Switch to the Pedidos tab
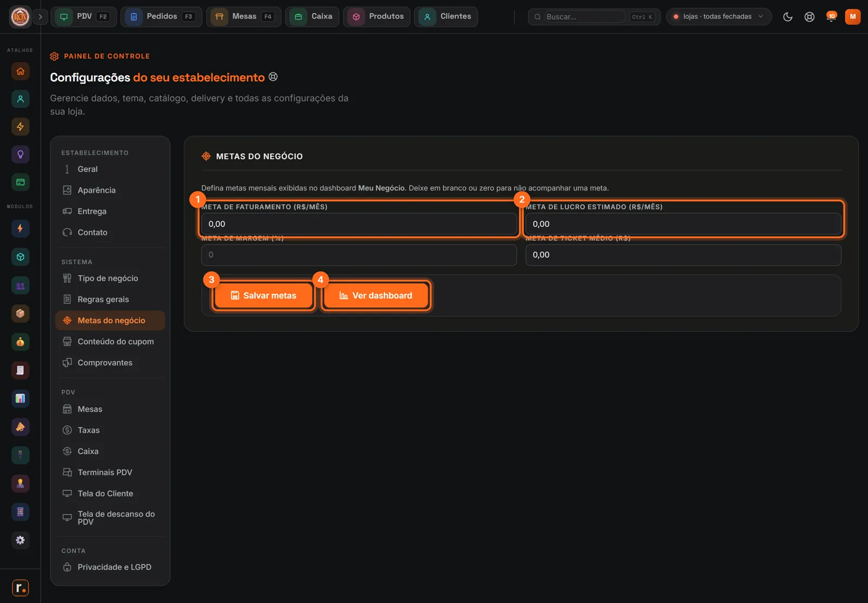The width and height of the screenshot is (868, 603). [x=161, y=17]
